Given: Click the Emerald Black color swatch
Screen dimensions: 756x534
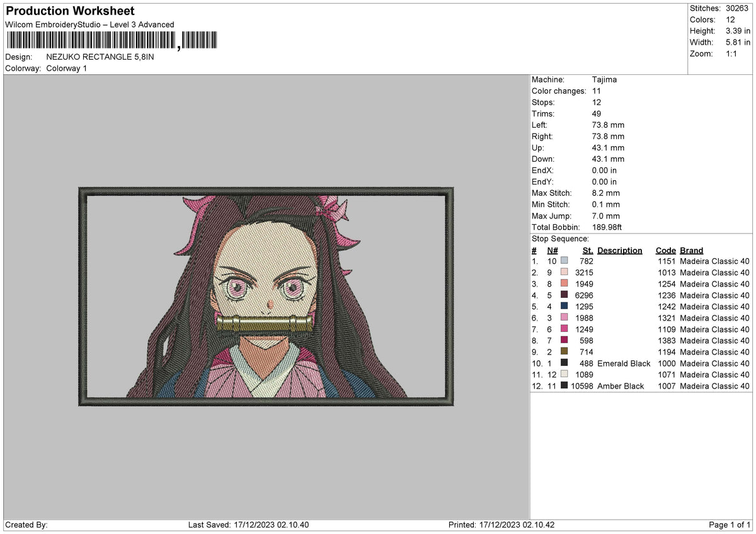Looking at the screenshot, I should point(564,363).
